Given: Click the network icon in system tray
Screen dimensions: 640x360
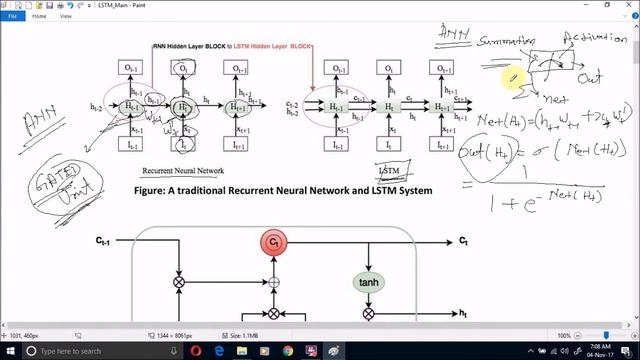Looking at the screenshot, I should [x=554, y=351].
